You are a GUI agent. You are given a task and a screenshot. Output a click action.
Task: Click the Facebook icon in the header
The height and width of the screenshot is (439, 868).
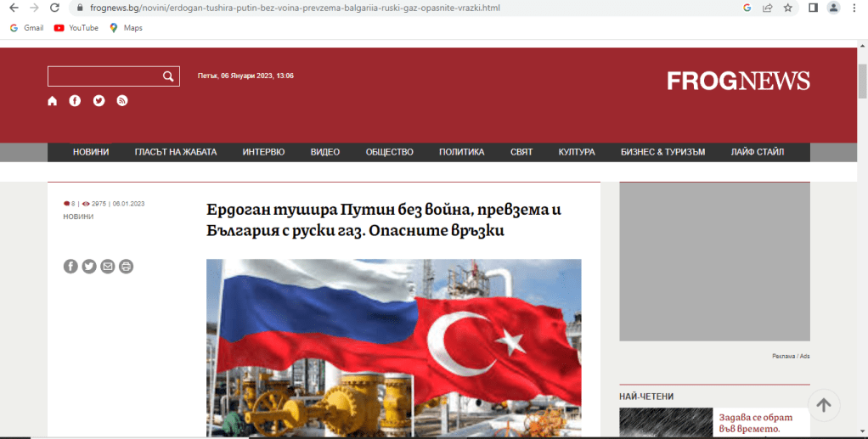pyautogui.click(x=76, y=101)
